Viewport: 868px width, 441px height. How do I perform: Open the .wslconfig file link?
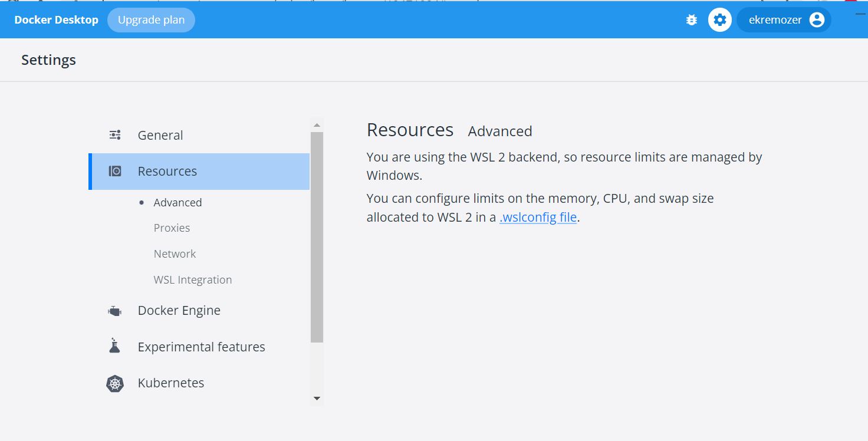pos(538,218)
